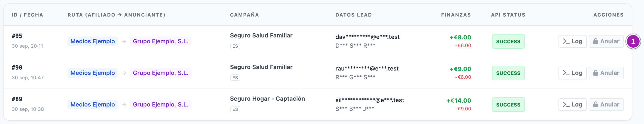Click Anular lock button for lead #90
This screenshot has height=124, width=644.
[x=606, y=73]
